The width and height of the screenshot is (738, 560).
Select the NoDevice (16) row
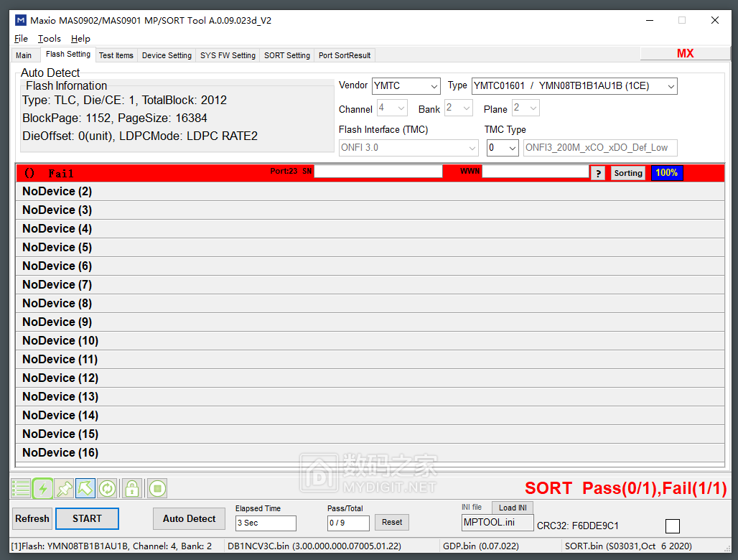(370, 453)
